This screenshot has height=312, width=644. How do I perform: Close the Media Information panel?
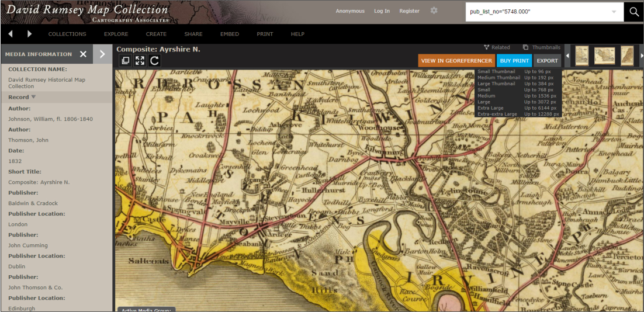(x=83, y=54)
